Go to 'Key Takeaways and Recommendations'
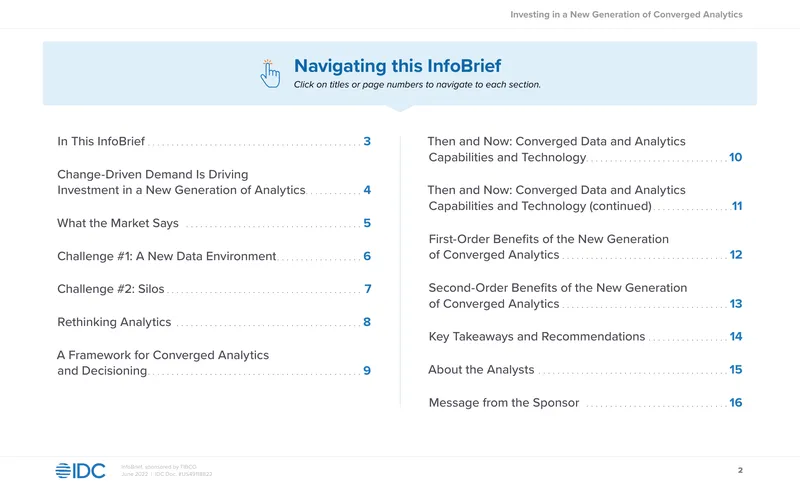Viewport: 800px width, 485px height. pos(537,337)
